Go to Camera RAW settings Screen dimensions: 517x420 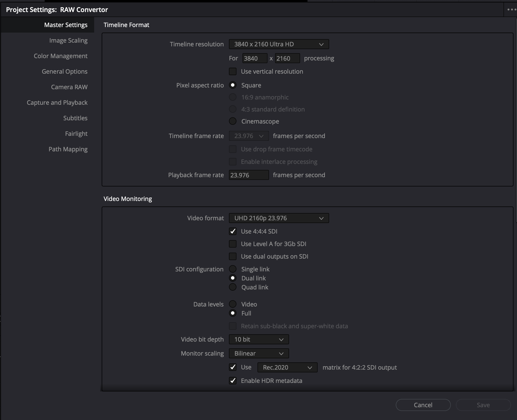click(69, 87)
